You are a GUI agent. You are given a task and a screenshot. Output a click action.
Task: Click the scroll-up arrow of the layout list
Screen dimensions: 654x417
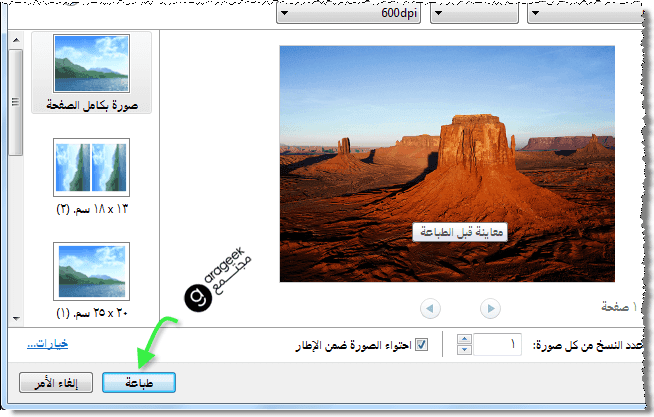(x=15, y=39)
